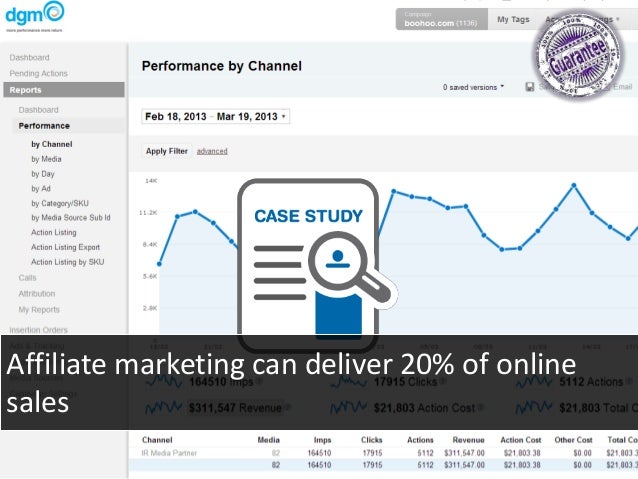Select the by Media Source Sub Id report
This screenshot has height=479, width=638.
point(71,217)
